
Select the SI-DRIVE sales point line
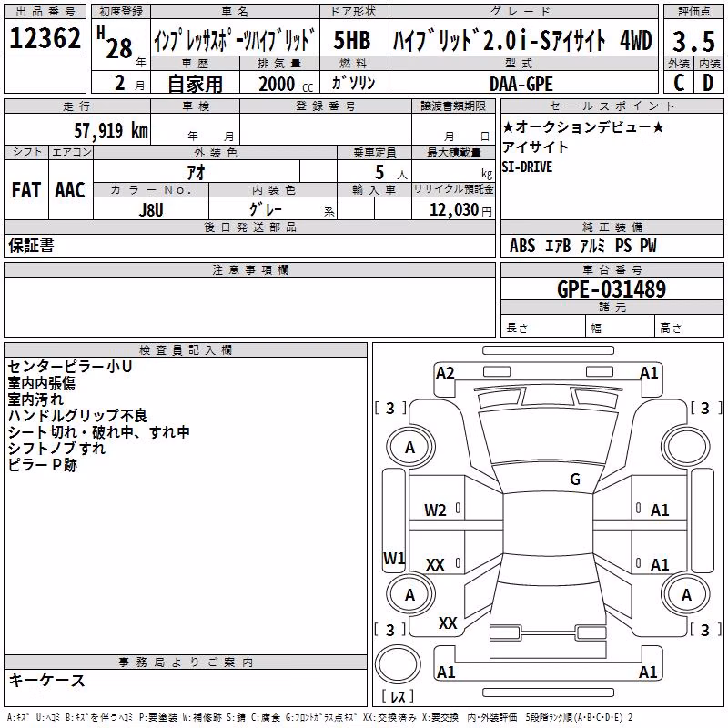[527, 167]
